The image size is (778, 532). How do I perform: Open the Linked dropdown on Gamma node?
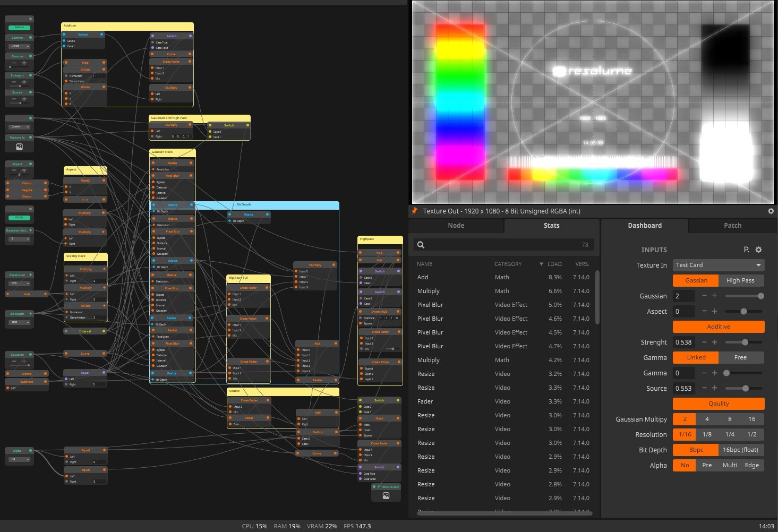point(20,46)
